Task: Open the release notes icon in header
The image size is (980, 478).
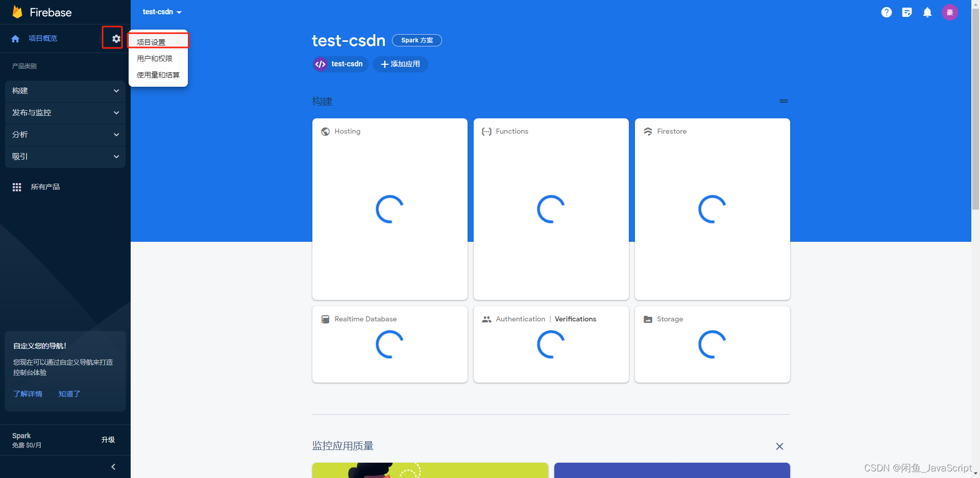Action: click(x=907, y=12)
